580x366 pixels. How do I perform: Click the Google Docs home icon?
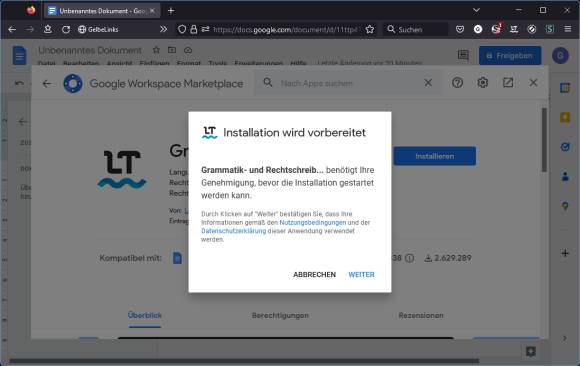click(19, 56)
